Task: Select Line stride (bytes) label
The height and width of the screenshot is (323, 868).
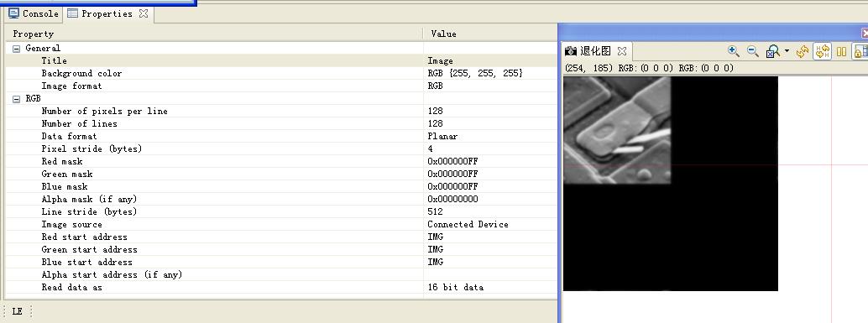Action: click(x=89, y=211)
